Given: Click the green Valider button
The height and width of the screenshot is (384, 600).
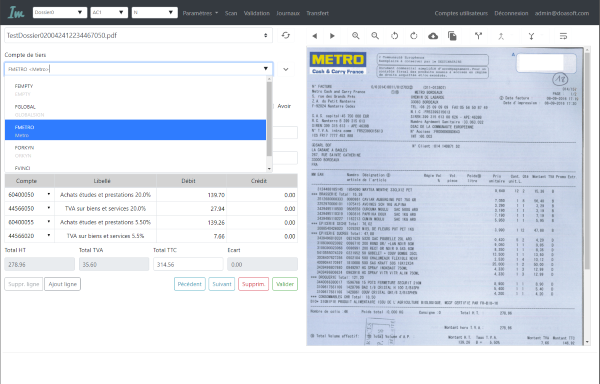Looking at the screenshot, I should [285, 284].
